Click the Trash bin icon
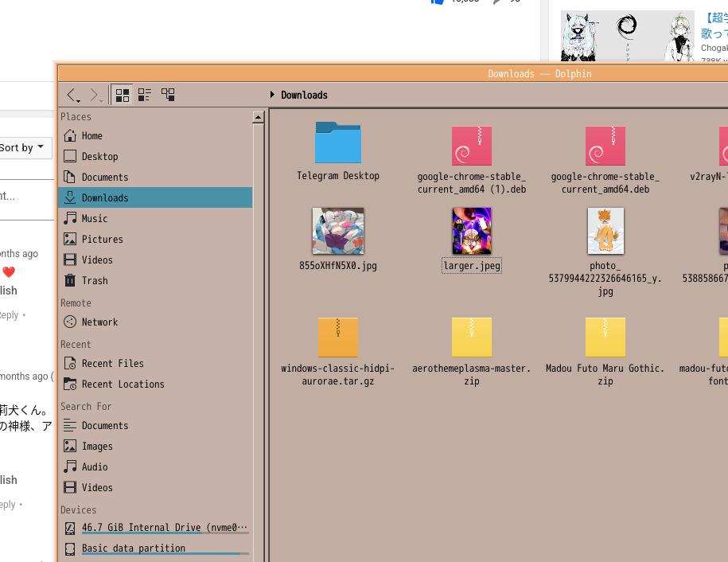 [x=70, y=280]
